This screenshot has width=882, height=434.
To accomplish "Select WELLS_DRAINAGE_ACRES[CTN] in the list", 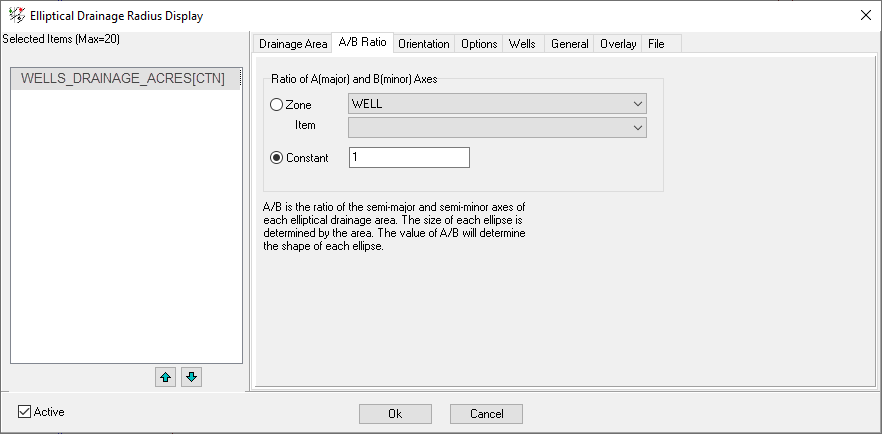I will tap(123, 79).
